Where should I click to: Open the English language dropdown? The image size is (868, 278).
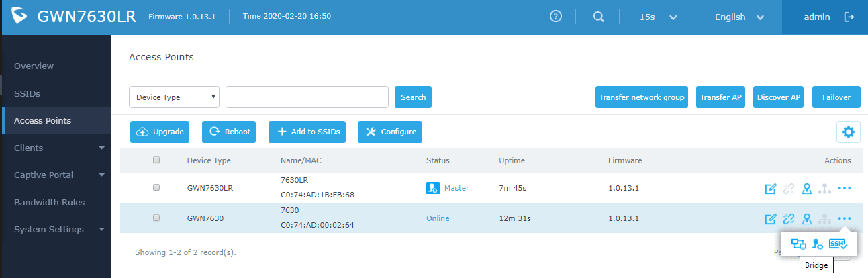(740, 17)
